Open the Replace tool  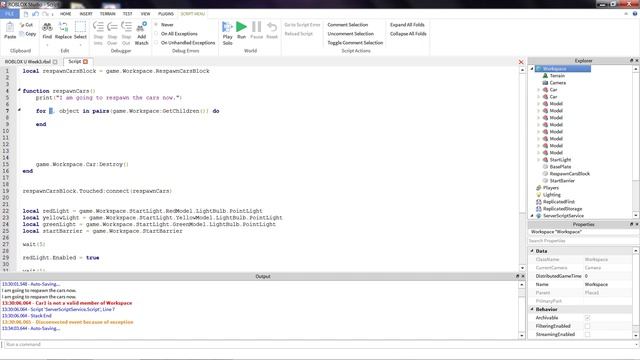pos(63,28)
